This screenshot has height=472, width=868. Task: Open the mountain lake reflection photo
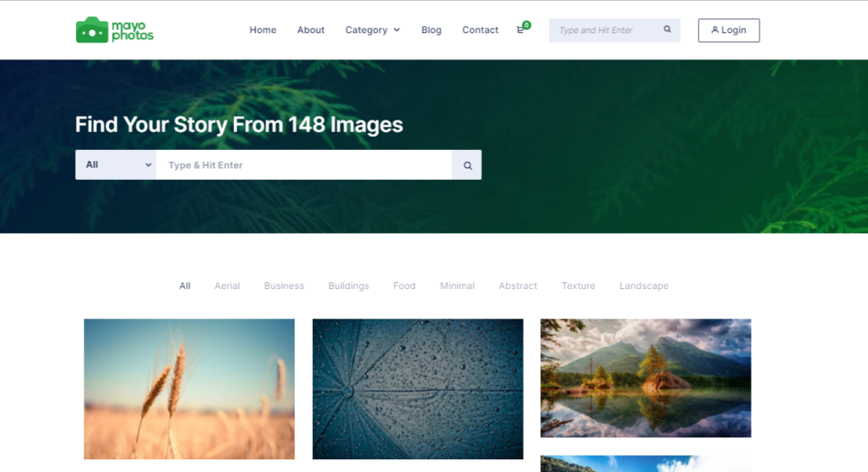click(646, 378)
